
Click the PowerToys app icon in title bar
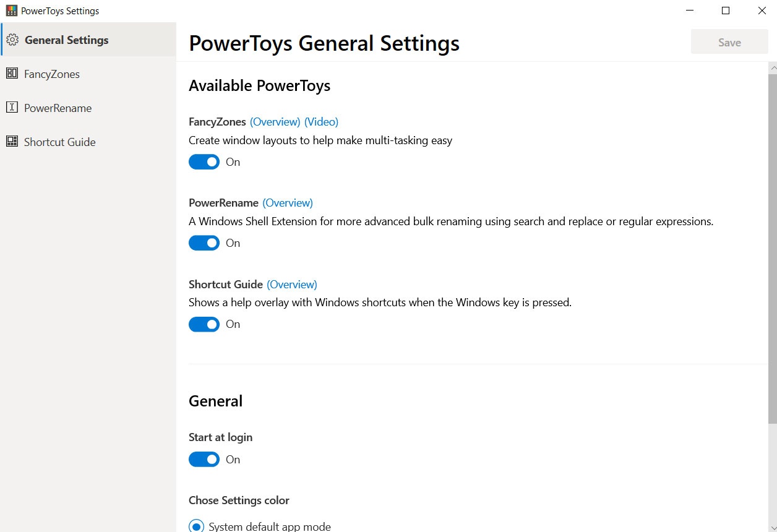pos(11,11)
